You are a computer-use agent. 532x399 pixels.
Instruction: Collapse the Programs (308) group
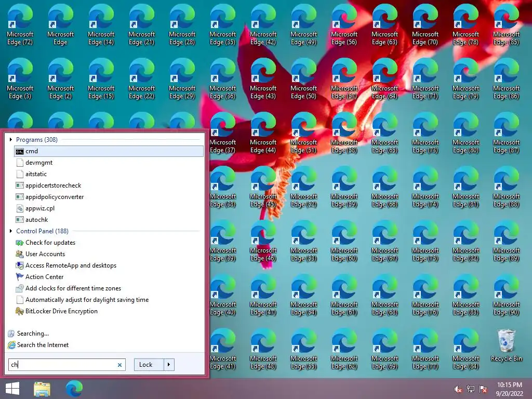[x=11, y=139]
